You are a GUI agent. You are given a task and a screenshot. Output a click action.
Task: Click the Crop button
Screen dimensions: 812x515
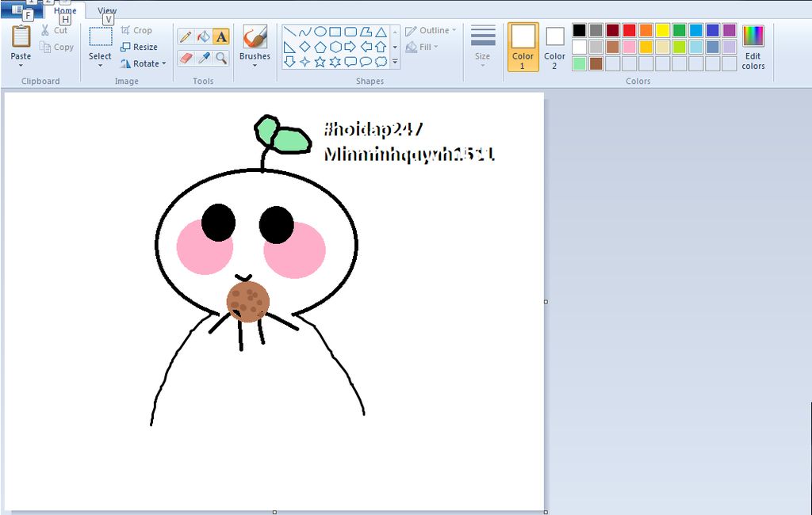click(136, 31)
